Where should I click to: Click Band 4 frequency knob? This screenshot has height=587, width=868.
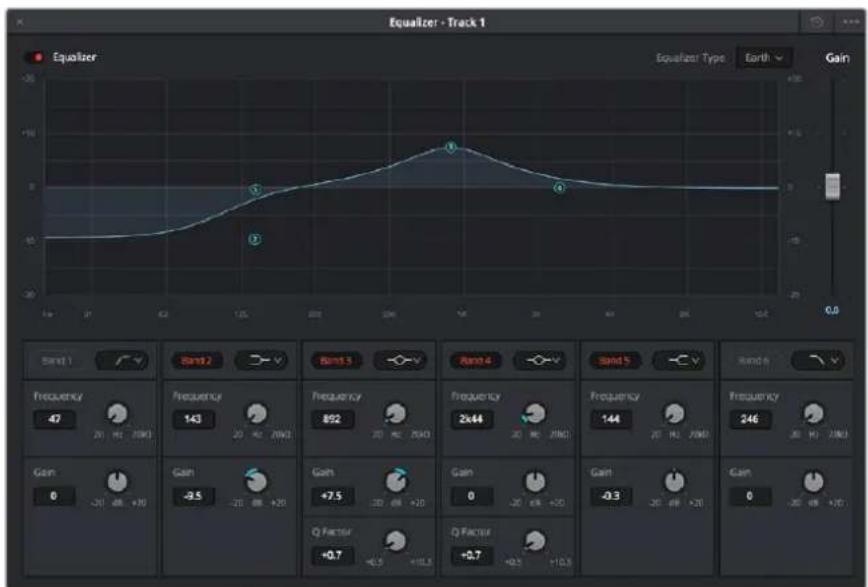tap(535, 414)
